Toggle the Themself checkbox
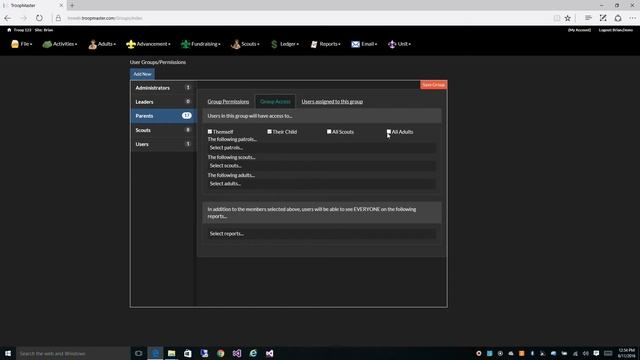Image resolution: width=640 pixels, height=360 pixels. [210, 132]
